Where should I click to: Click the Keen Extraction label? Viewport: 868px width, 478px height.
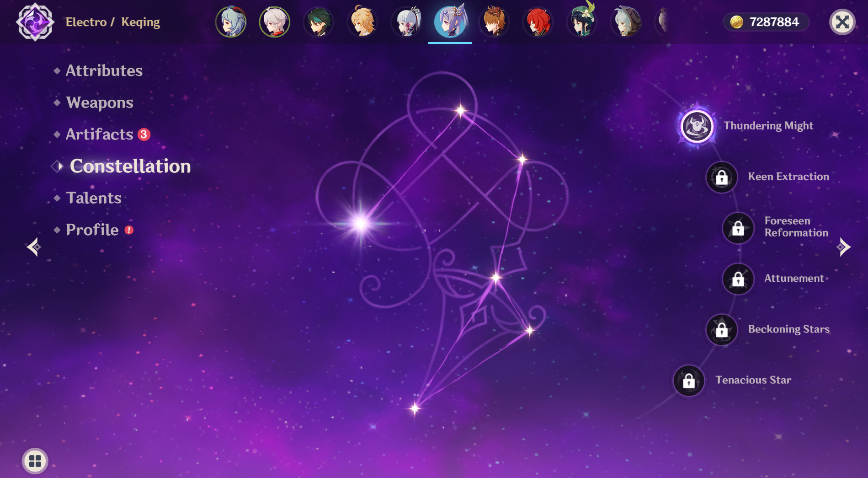(788, 177)
